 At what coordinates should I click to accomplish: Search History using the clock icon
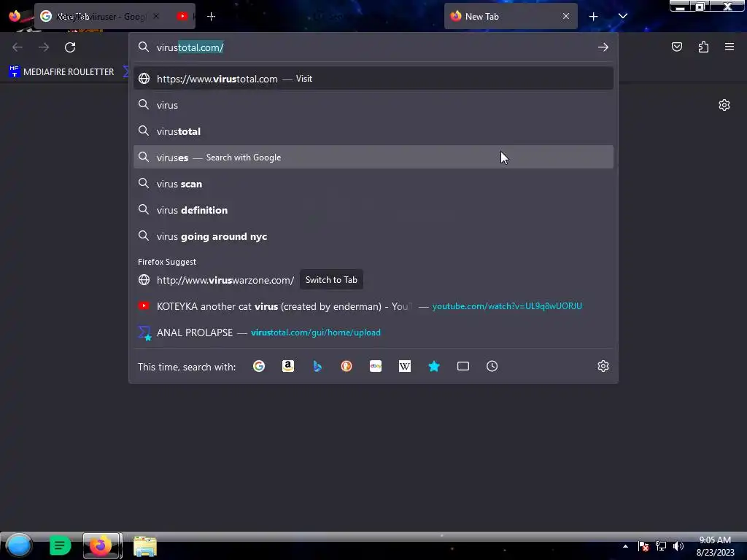(492, 366)
